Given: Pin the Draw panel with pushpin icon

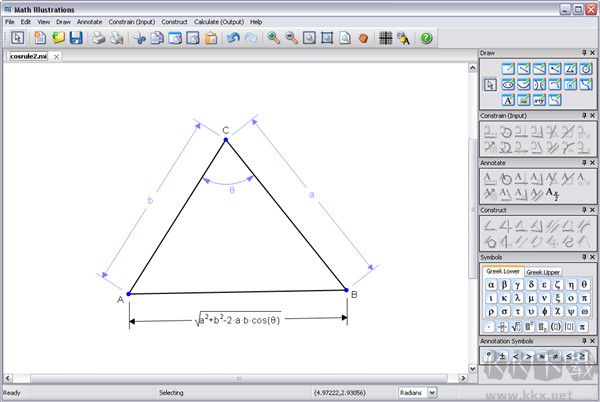Looking at the screenshot, I should point(584,53).
